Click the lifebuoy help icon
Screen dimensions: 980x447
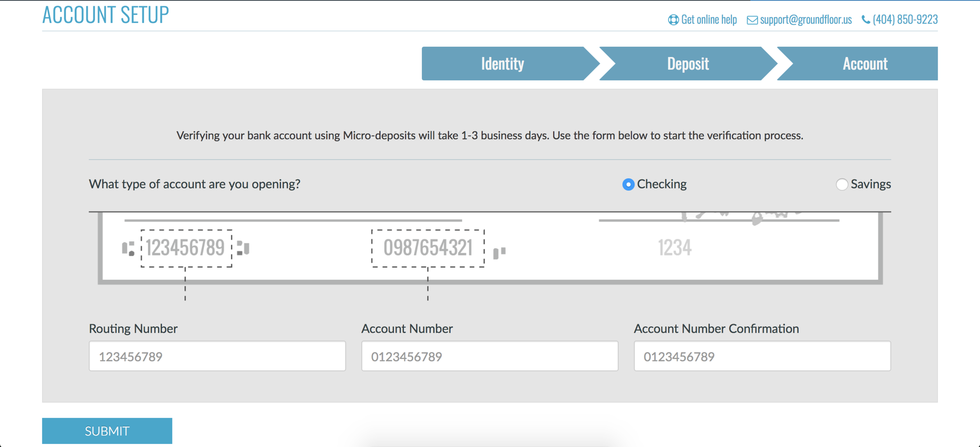coord(673,20)
